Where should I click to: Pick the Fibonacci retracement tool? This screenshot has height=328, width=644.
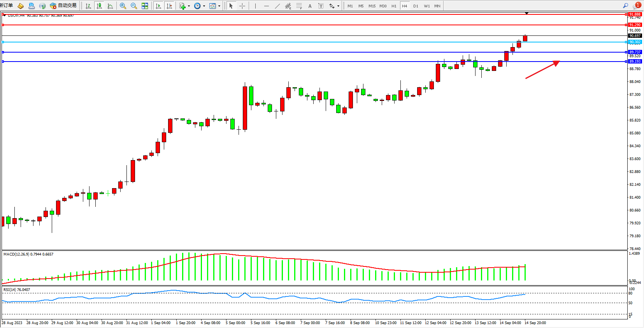point(299,6)
